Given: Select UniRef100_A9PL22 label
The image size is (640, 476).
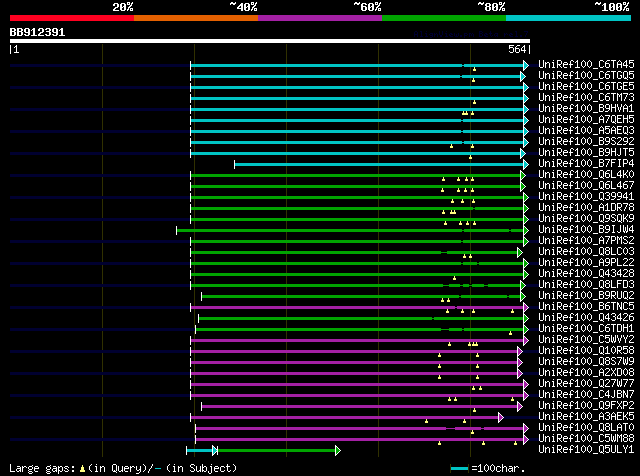Looking at the screenshot, I should coord(586,263).
